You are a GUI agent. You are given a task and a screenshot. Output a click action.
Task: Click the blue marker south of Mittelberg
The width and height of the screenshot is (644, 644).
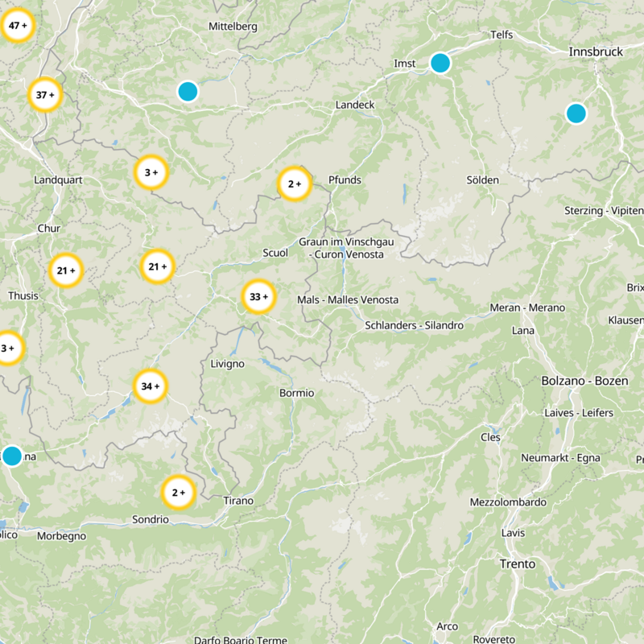pyautogui.click(x=188, y=92)
